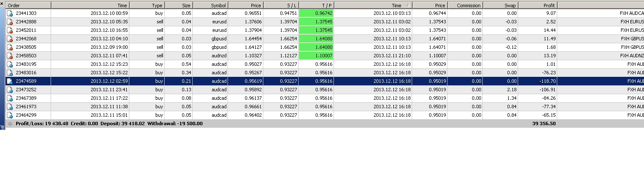Click close time 2013.12.11 21:10
The height and width of the screenshot is (191, 644).
click(392, 56)
